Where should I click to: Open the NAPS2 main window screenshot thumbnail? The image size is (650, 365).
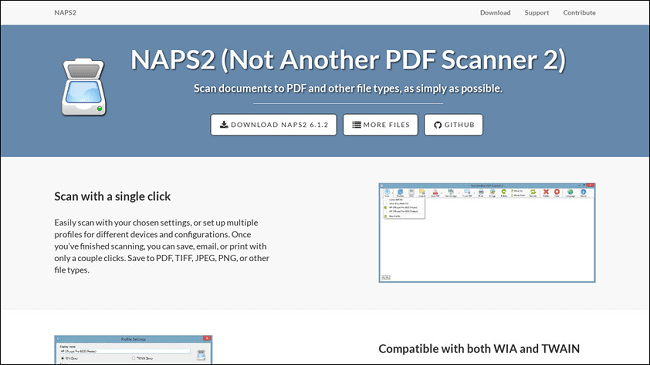click(x=487, y=233)
